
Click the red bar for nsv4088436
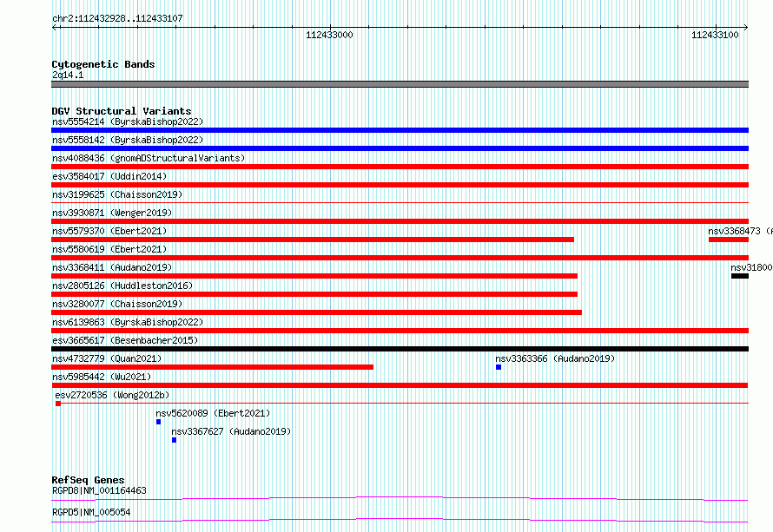coord(400,167)
